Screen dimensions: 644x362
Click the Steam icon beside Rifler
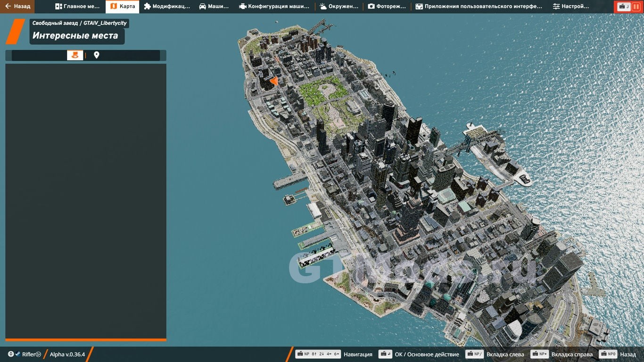click(x=18, y=354)
